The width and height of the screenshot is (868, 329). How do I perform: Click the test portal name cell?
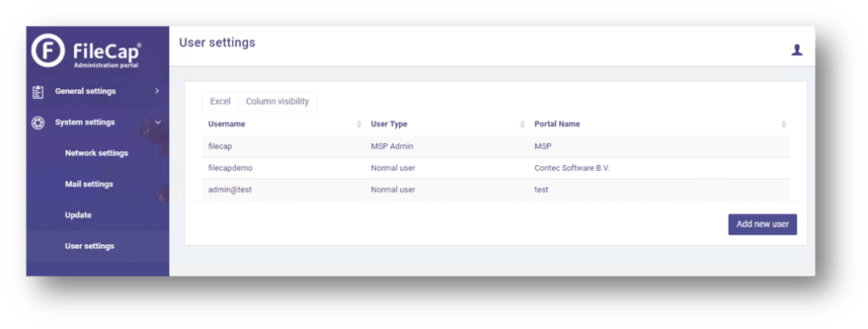[x=541, y=190]
